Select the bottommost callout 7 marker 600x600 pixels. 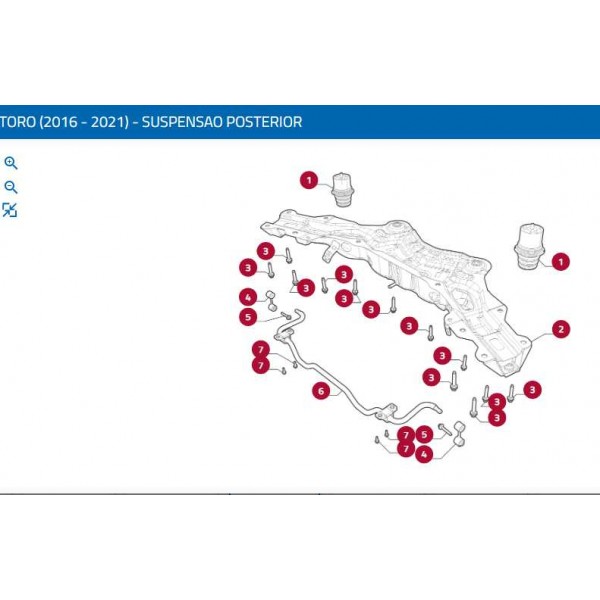406,449
